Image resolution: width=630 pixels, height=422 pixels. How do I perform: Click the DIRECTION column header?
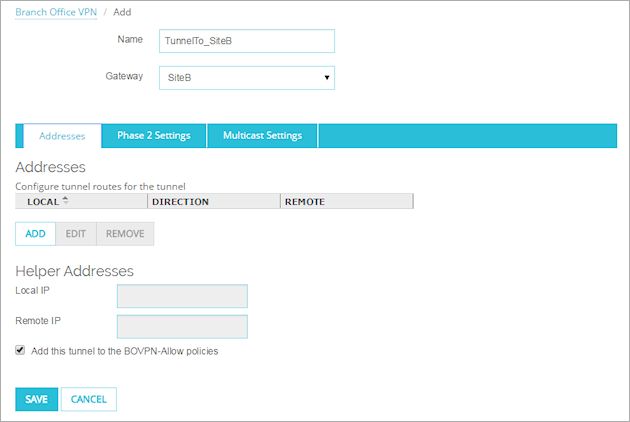pyautogui.click(x=180, y=201)
